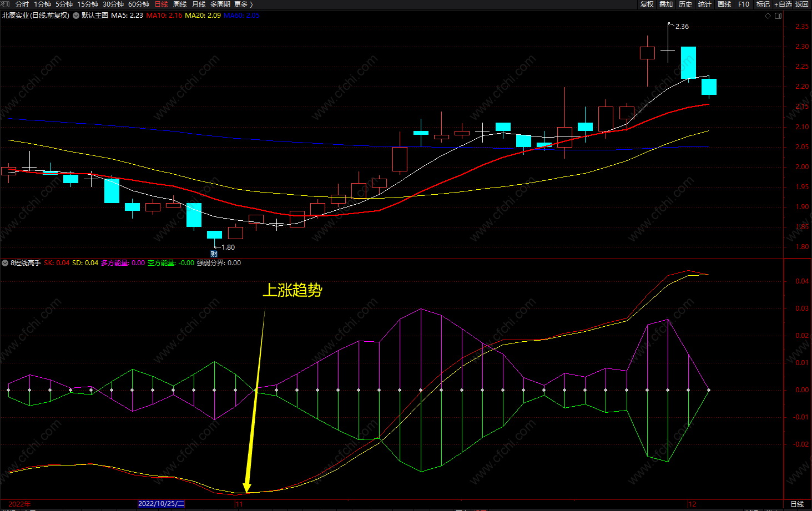
Task: Select the 30分钟 period tab
Action: 113,4
